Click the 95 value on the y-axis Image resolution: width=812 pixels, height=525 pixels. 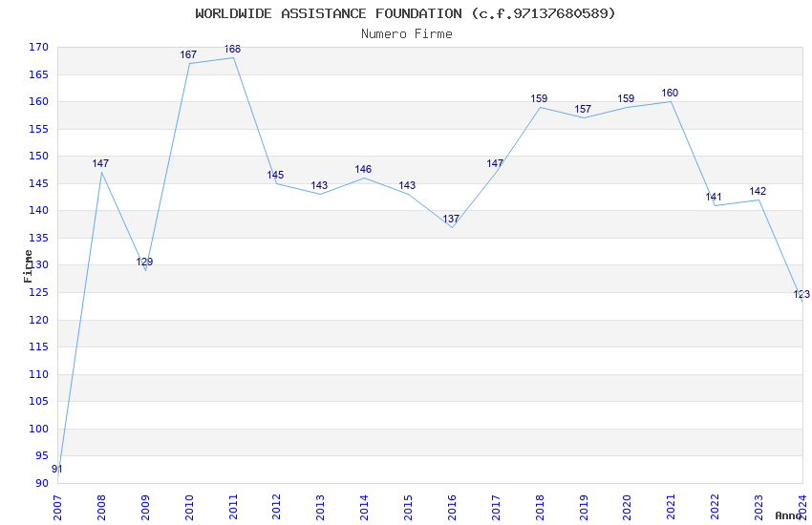coord(41,455)
